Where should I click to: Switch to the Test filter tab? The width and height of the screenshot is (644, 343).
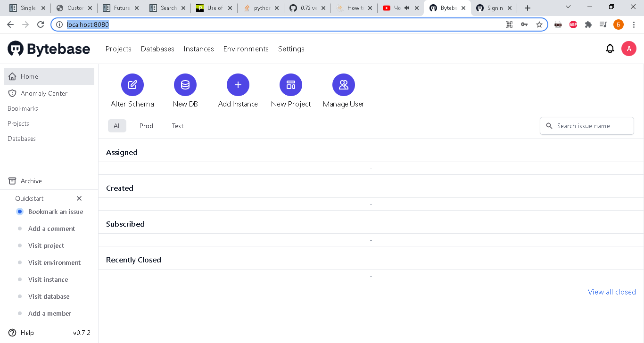(x=178, y=126)
